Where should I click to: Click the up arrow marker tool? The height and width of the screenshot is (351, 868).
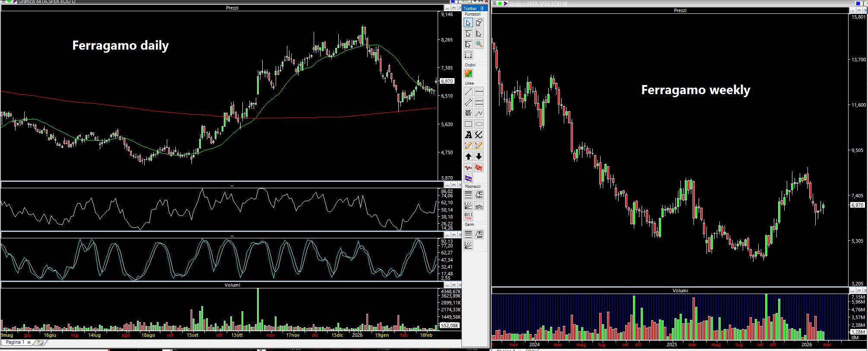click(468, 157)
